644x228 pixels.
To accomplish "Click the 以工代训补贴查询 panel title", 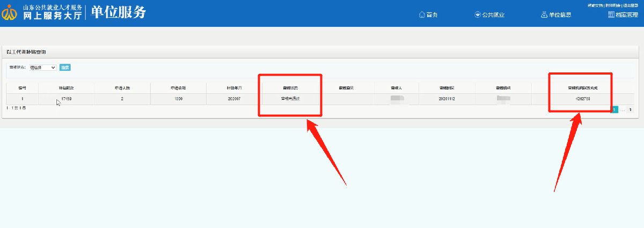I will [x=26, y=52].
